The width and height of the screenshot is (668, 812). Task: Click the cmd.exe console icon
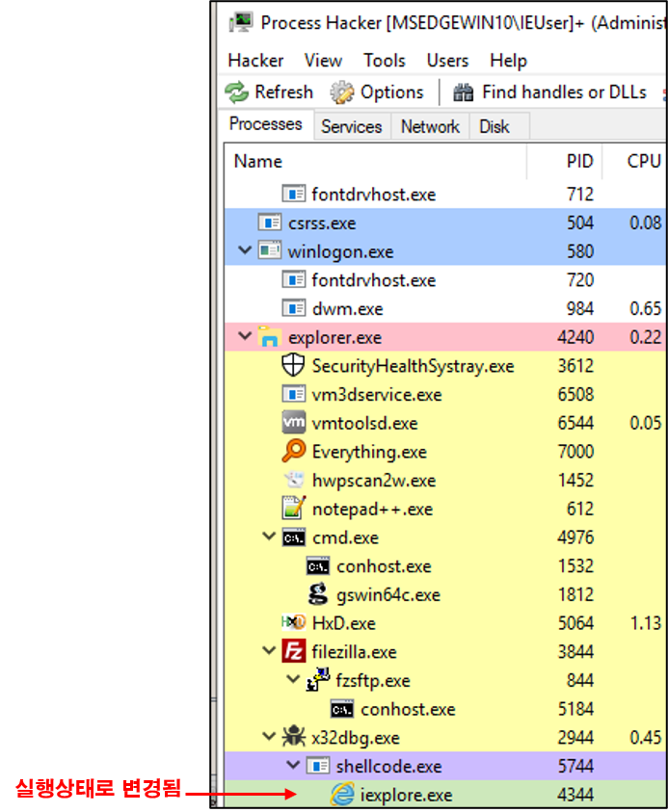(x=293, y=537)
